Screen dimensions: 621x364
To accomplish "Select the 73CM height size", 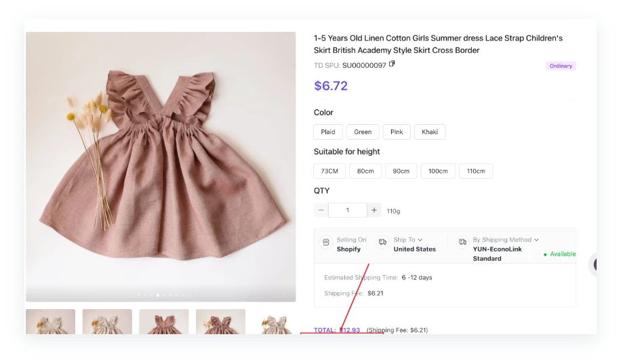I will [x=329, y=171].
